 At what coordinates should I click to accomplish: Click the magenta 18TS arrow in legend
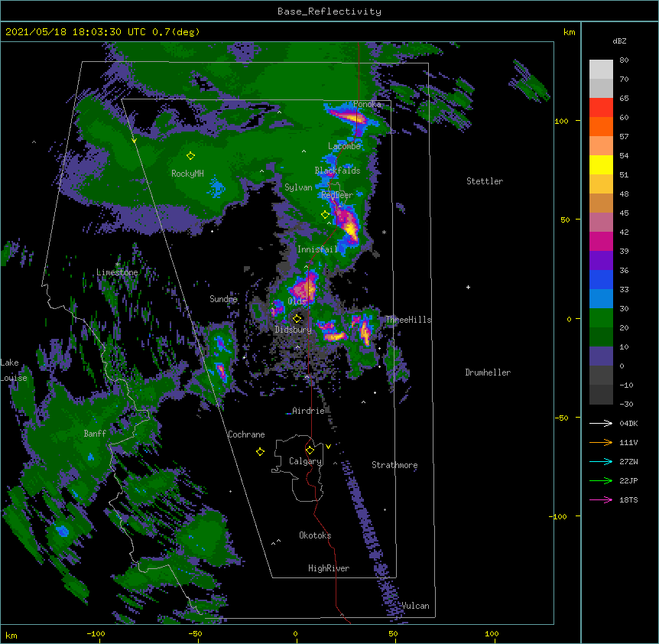(601, 499)
